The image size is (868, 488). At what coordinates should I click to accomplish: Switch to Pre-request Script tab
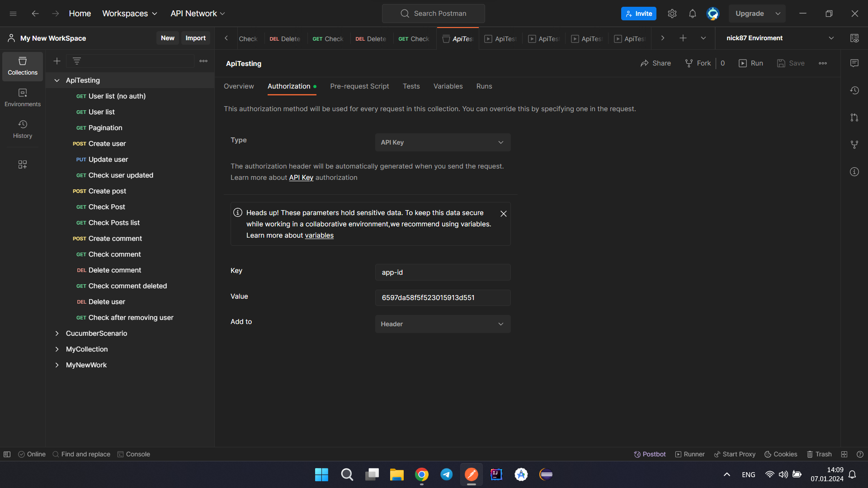tap(359, 86)
